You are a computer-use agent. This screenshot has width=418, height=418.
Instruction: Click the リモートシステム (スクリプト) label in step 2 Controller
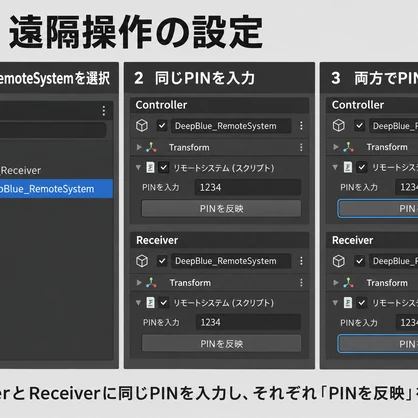pos(224,168)
